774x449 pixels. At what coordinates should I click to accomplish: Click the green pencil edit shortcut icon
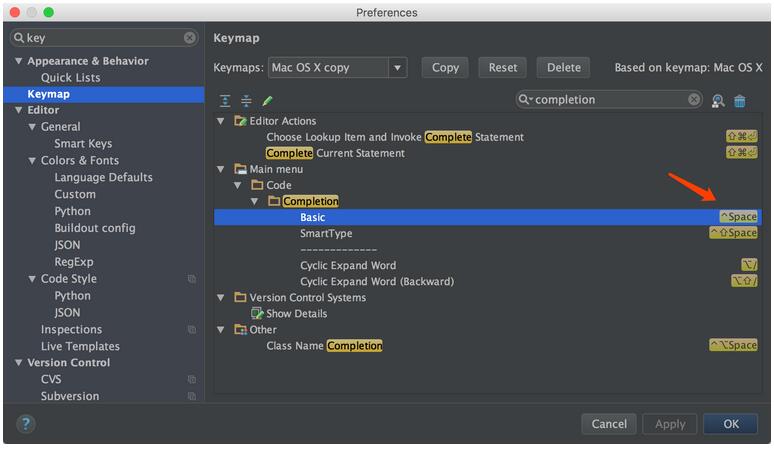[267, 101]
